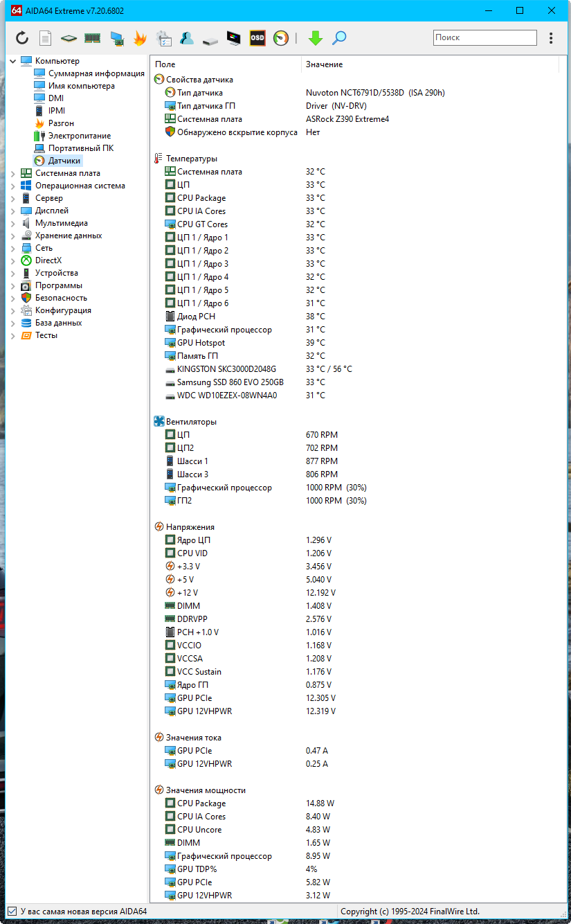Expand the Сервер node

[12, 198]
